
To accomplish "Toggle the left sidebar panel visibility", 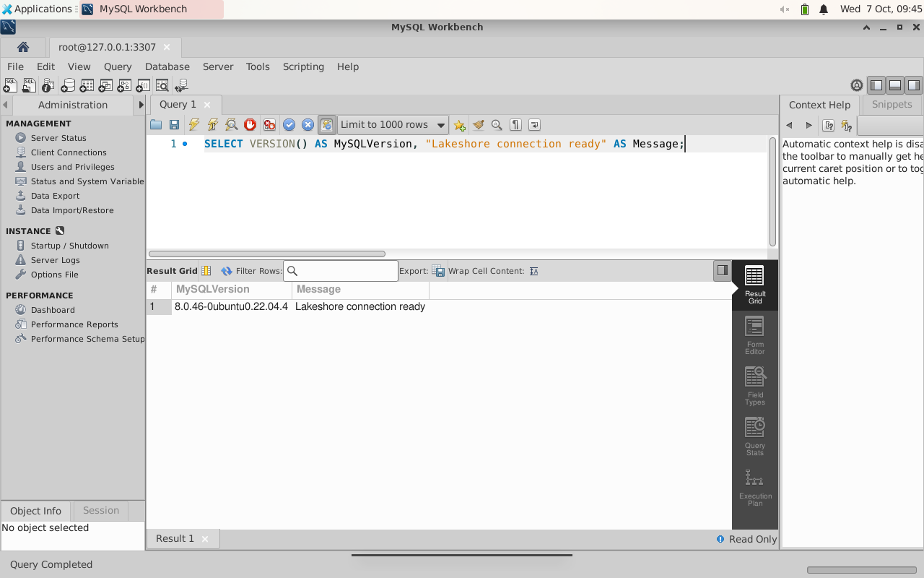I will click(x=876, y=85).
